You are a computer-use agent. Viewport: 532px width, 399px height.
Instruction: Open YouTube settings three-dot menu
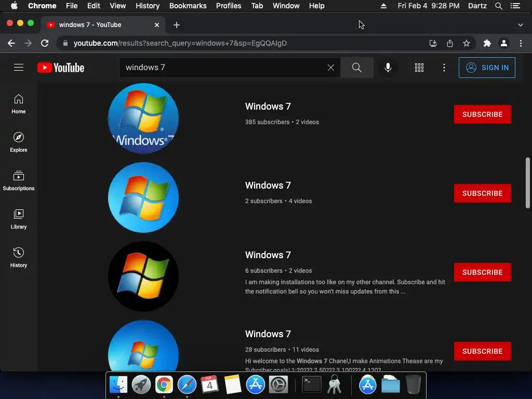(x=444, y=68)
